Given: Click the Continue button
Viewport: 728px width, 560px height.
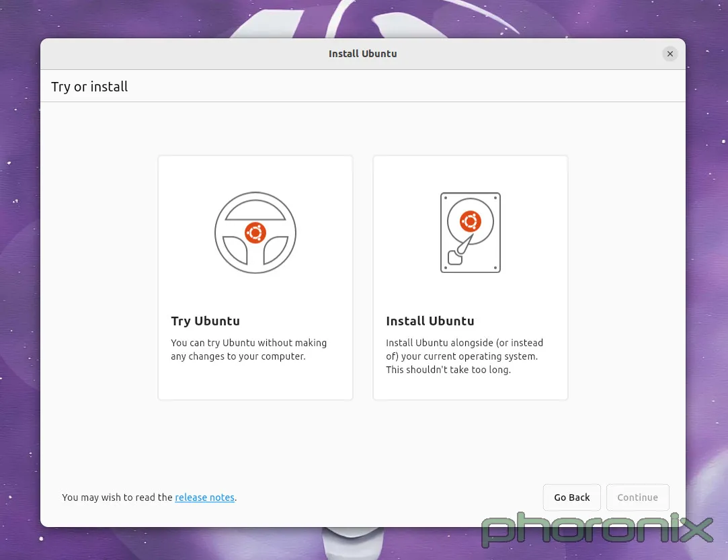Looking at the screenshot, I should point(637,497).
